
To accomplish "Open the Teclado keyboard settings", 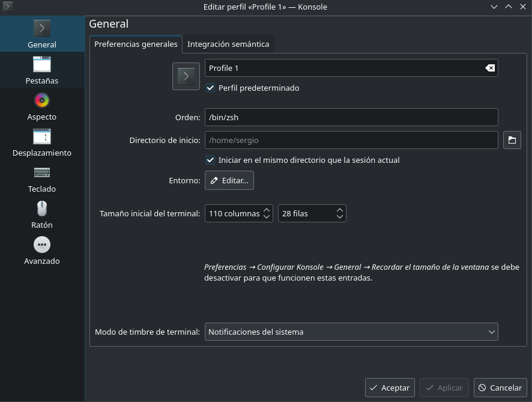I will click(x=42, y=178).
